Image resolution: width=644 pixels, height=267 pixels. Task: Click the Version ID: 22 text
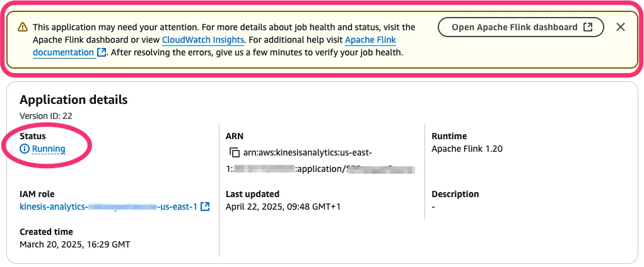click(x=46, y=116)
